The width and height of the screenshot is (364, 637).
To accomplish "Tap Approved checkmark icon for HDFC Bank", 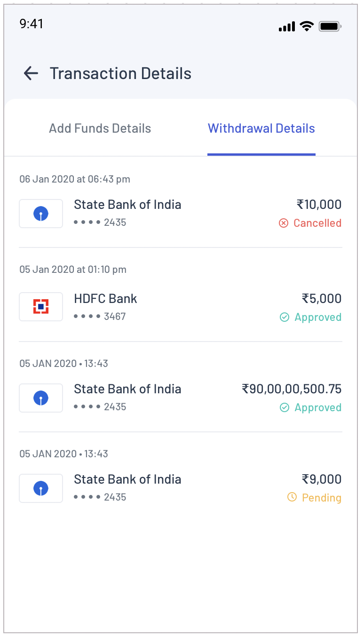I will coord(285,317).
